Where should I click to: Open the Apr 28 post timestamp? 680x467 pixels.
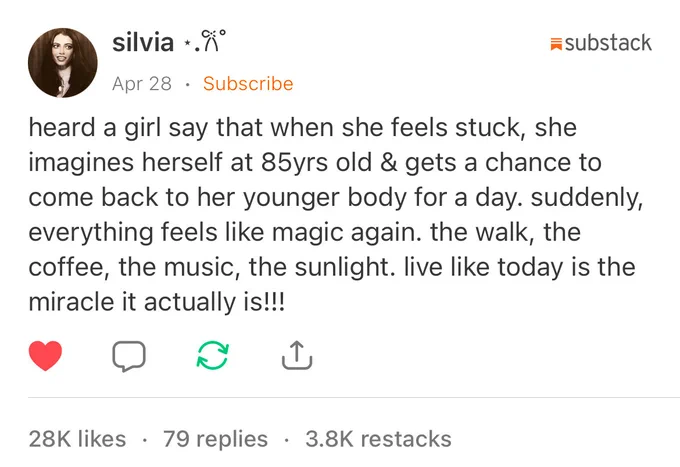pyautogui.click(x=142, y=83)
